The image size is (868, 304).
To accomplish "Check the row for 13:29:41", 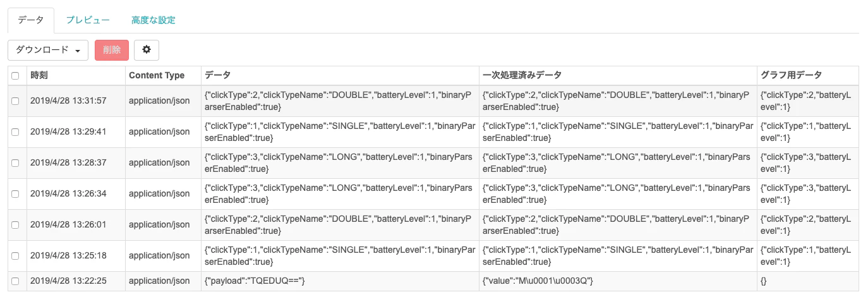I will pyautogui.click(x=16, y=132).
